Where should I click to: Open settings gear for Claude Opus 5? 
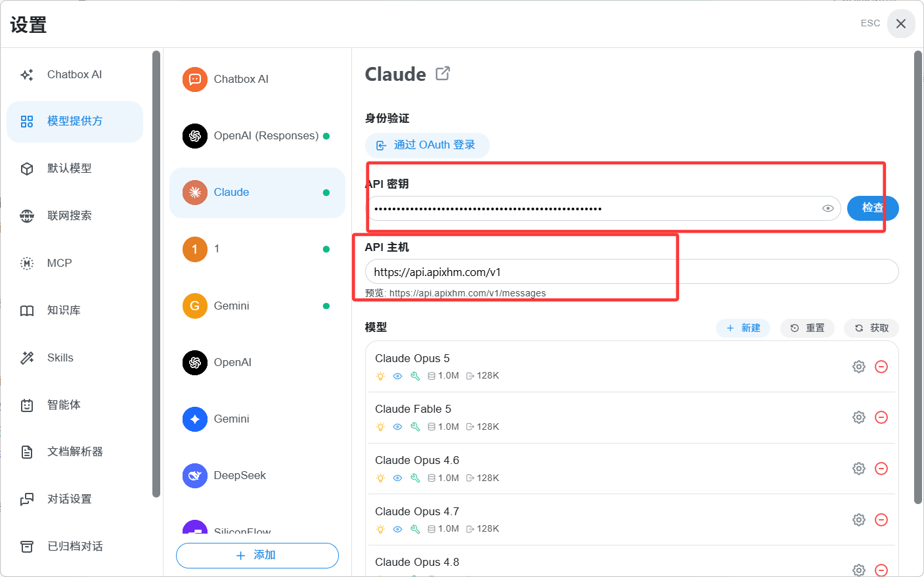[859, 367]
